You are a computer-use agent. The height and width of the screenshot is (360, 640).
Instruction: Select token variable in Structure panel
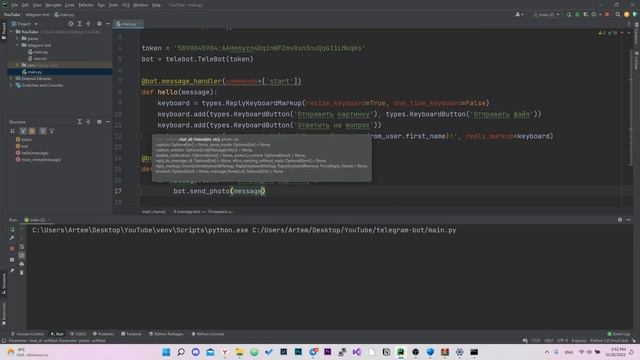coord(24,140)
